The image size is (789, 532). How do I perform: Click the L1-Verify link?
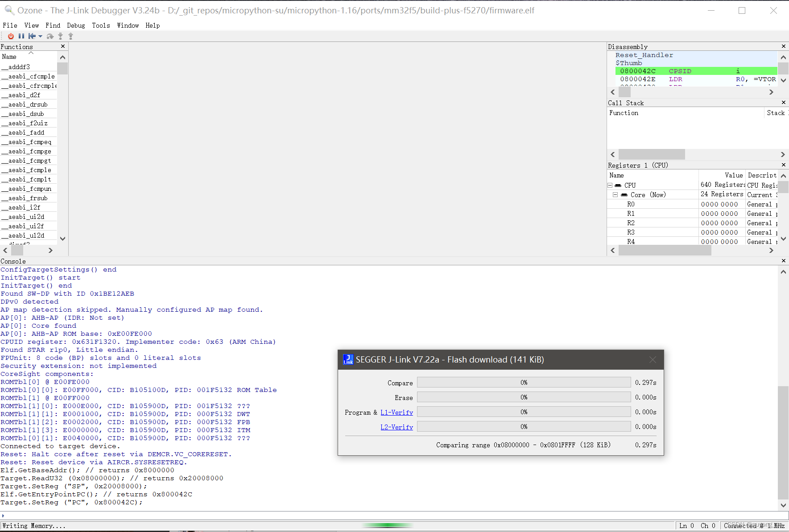pos(397,412)
